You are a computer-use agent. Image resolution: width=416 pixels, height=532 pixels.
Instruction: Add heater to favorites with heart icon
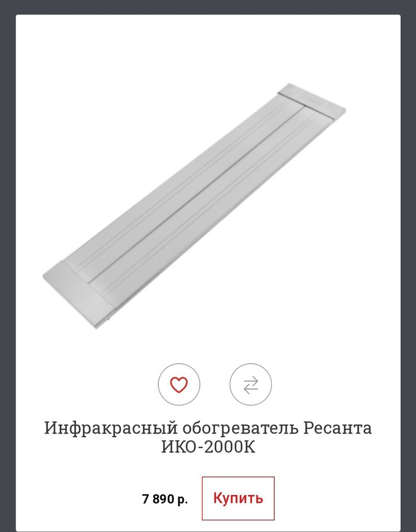click(179, 384)
